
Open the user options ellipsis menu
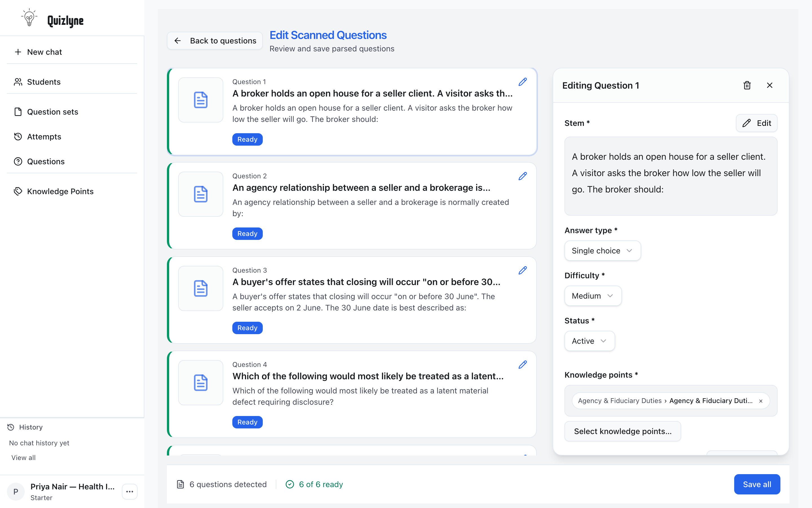(130, 492)
